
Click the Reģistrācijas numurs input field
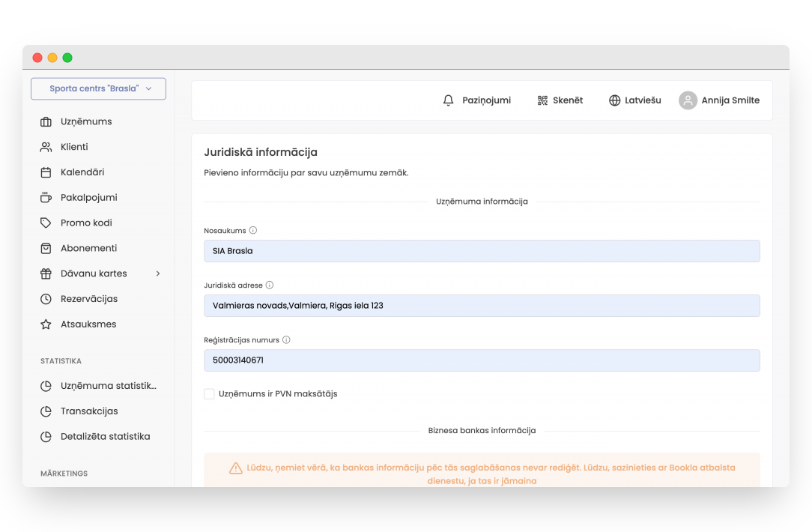pyautogui.click(x=482, y=360)
